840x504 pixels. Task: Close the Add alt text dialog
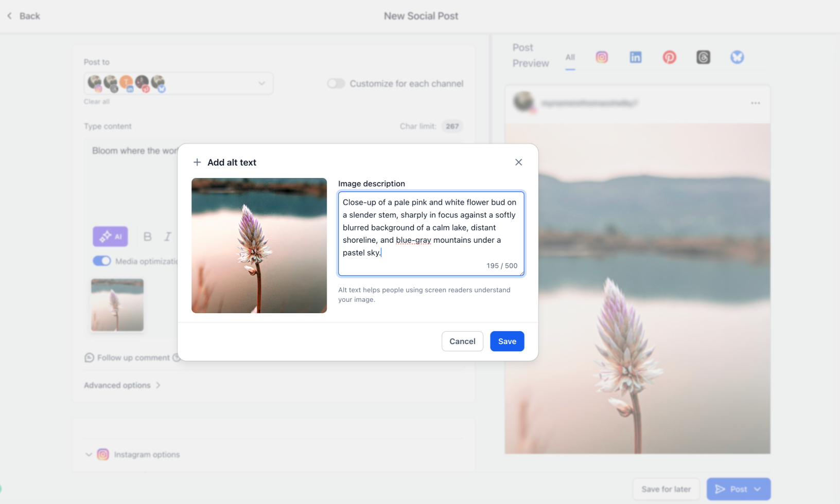pyautogui.click(x=518, y=162)
